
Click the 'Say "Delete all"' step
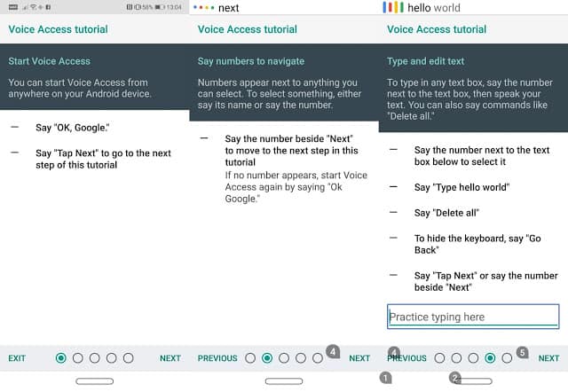pyautogui.click(x=446, y=213)
